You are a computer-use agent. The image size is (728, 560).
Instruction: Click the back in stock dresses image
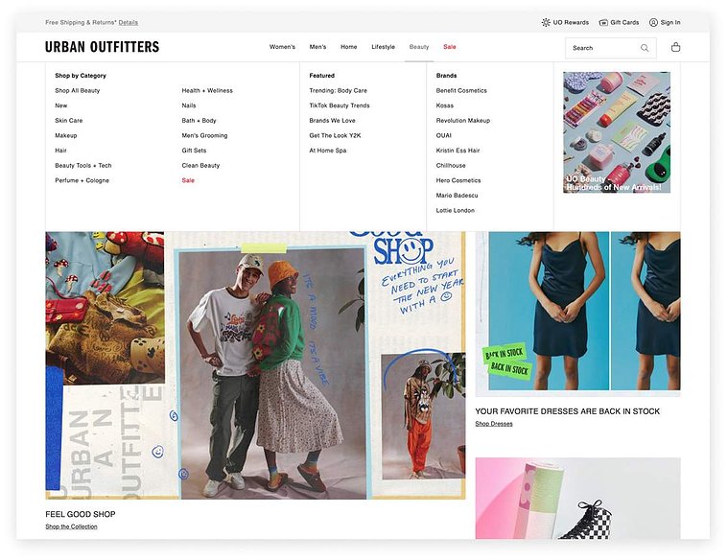(578, 315)
